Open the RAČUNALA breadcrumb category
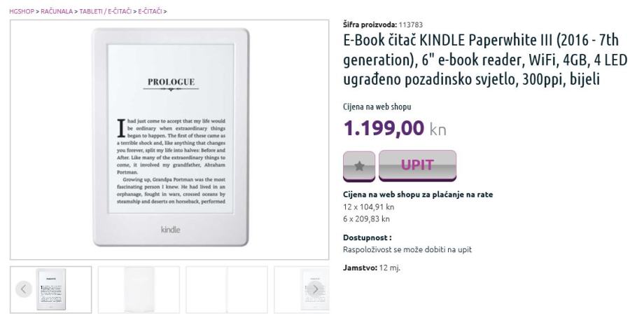The width and height of the screenshot is (644, 325). (x=57, y=11)
